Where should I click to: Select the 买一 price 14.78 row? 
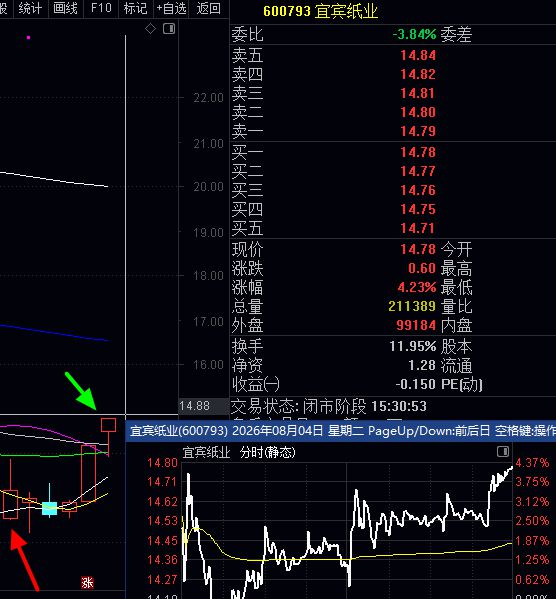(x=393, y=152)
